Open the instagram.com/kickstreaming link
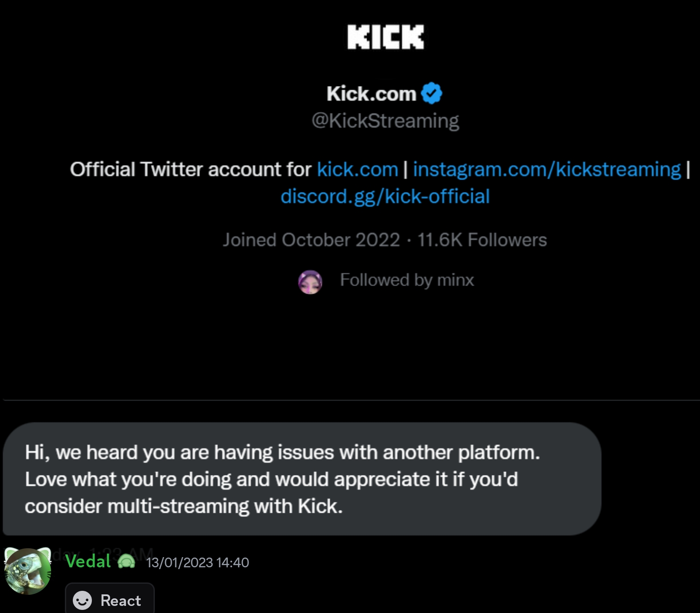Screen dimensions: 700x613 (x=547, y=169)
